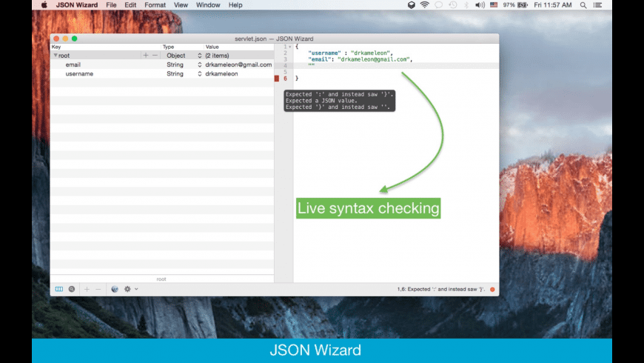Collapse the root disclosure triangle
This screenshot has height=363, width=644.
55,55
